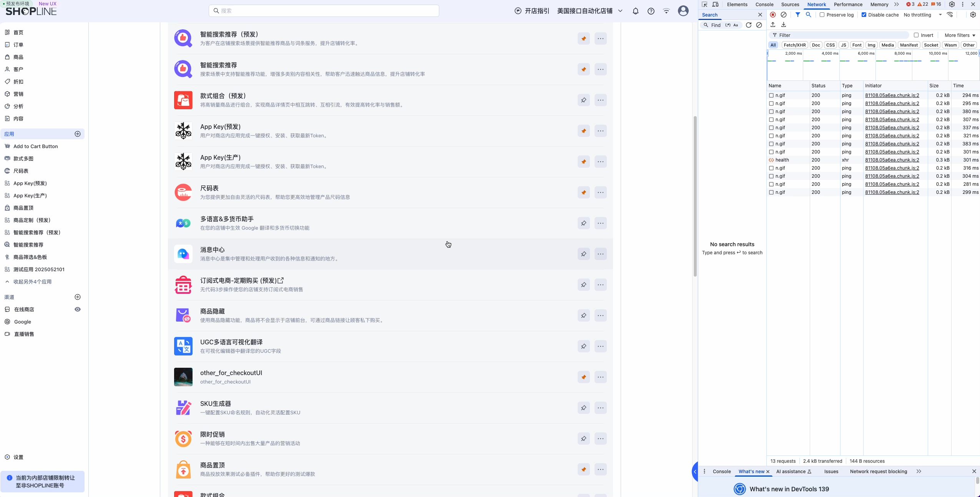Click the 搜索 search input field
The width and height of the screenshot is (980, 497).
click(324, 11)
